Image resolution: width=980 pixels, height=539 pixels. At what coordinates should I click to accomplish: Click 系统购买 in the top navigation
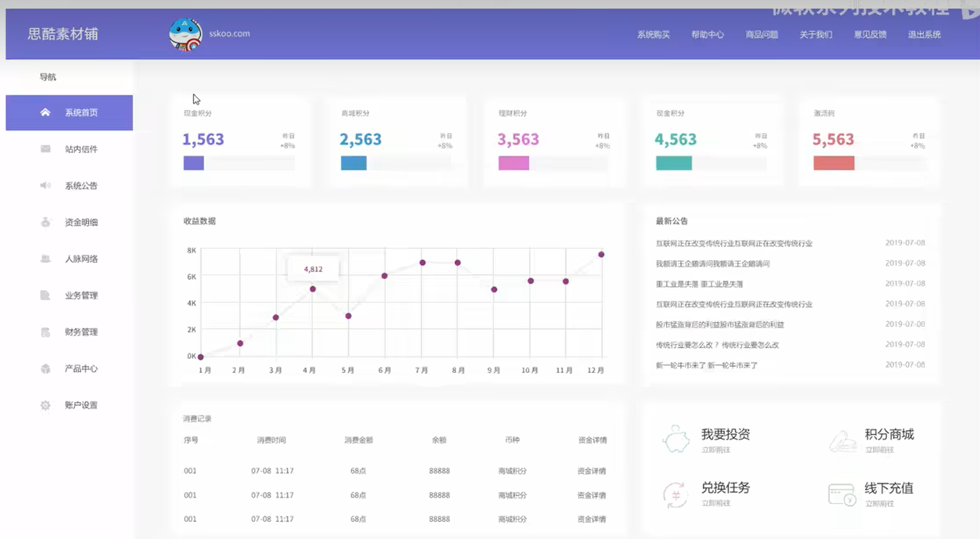(654, 35)
